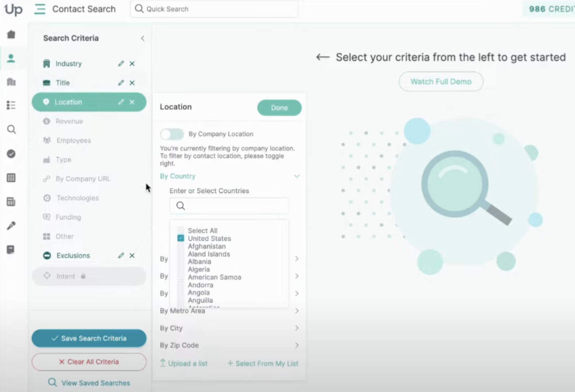Screen dimensions: 575x392
Task: Check the Select All checkbox
Action: pos(181,231)
